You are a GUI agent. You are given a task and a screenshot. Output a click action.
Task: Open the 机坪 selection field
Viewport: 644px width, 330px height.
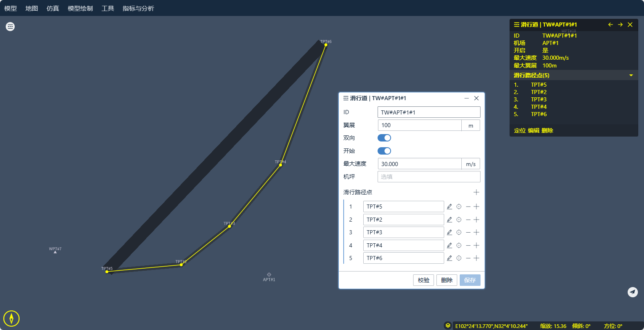(x=429, y=177)
